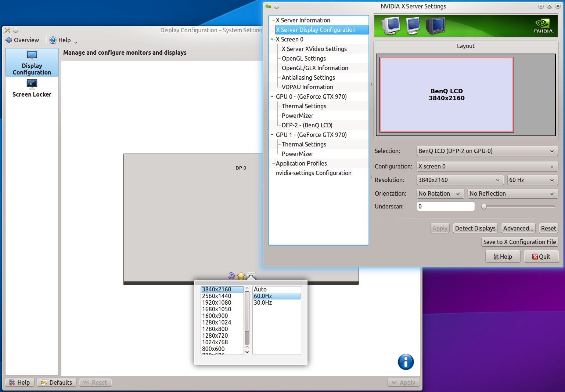Open Application Profiles page
Image resolution: width=565 pixels, height=392 pixels.
point(301,163)
